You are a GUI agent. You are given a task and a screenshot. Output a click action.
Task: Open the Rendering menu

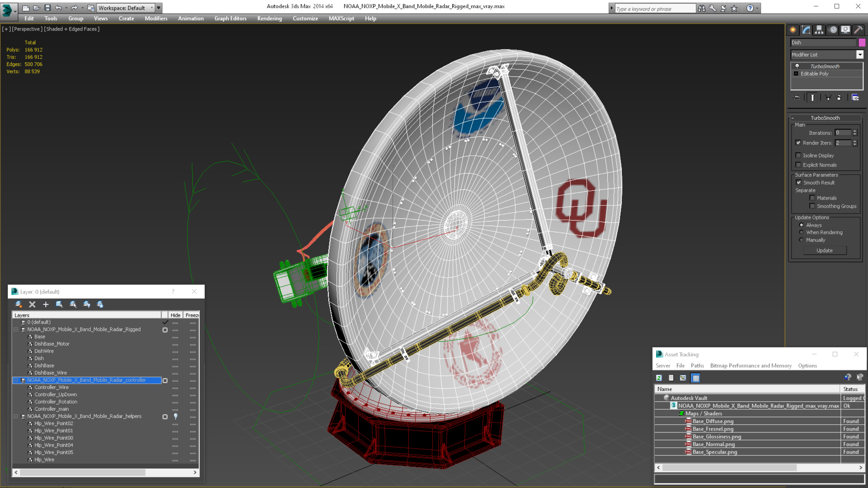(269, 18)
